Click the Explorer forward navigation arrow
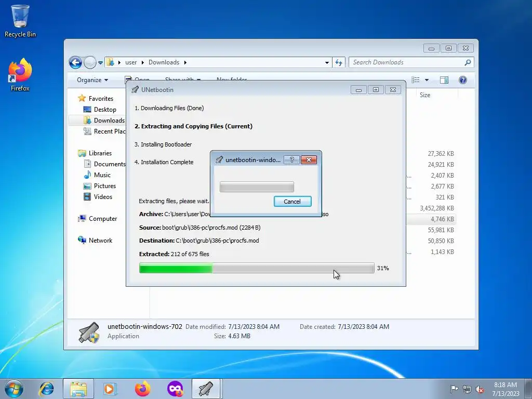532x399 pixels. (90, 62)
